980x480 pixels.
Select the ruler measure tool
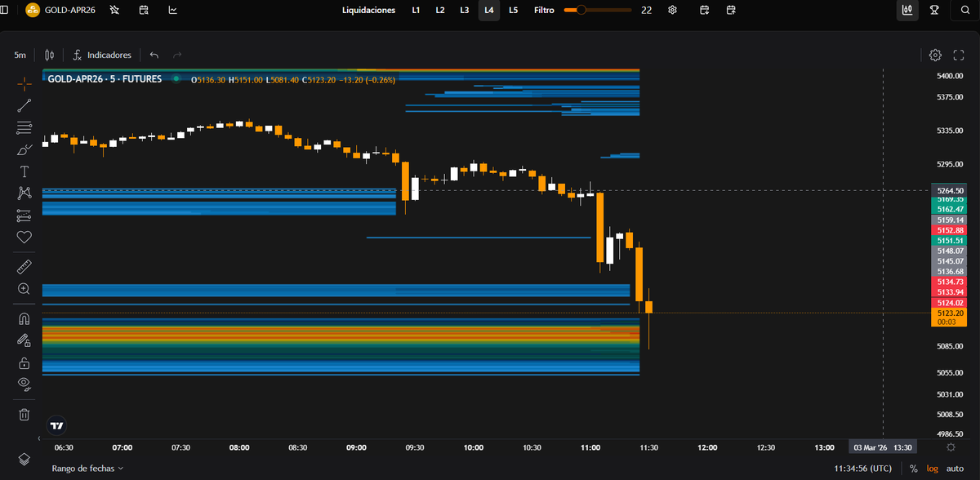pyautogui.click(x=24, y=266)
